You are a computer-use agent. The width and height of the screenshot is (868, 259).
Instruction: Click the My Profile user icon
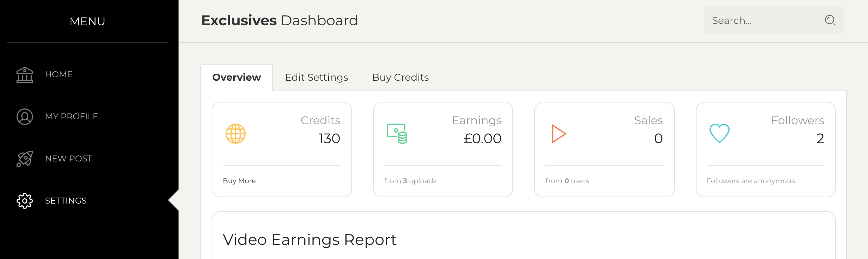[x=25, y=117]
